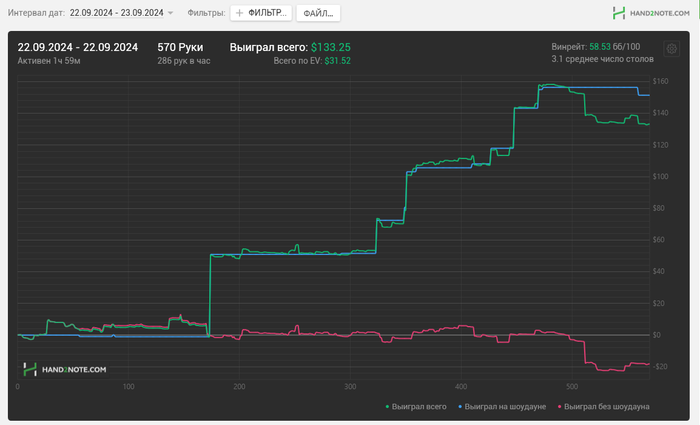The image size is (700, 425).
Task: Click the $160 y-axis label
Action: (x=660, y=81)
